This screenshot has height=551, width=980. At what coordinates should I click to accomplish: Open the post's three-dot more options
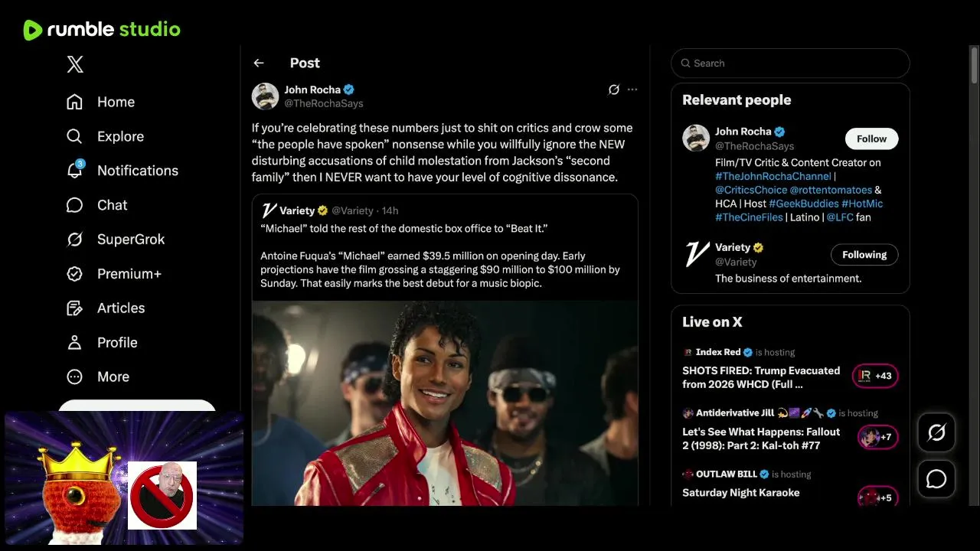pyautogui.click(x=632, y=90)
